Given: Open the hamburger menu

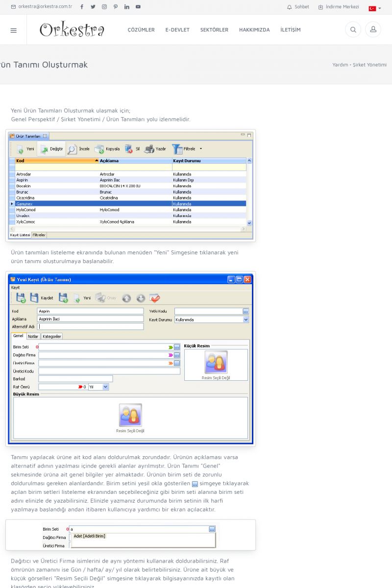Looking at the screenshot, I should tap(13, 30).
